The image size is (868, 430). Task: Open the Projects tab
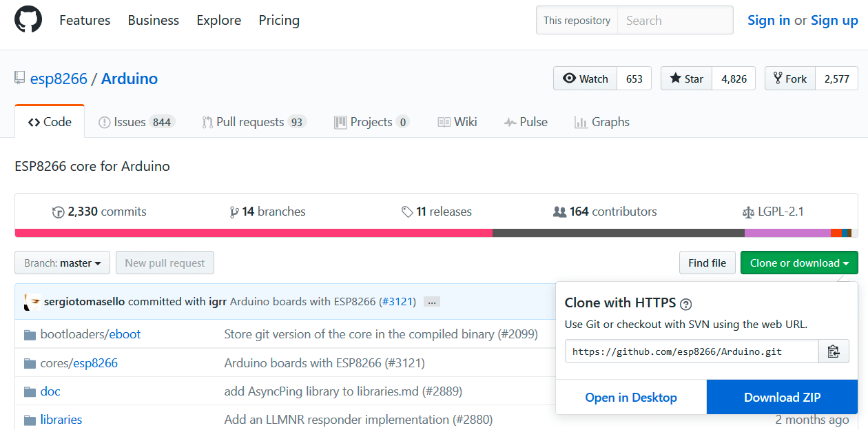click(372, 122)
